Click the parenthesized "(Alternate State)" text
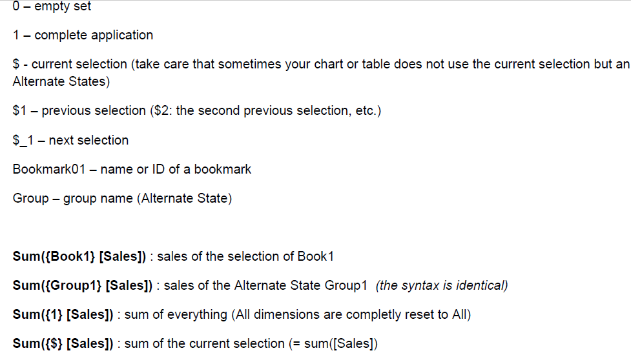 183,198
